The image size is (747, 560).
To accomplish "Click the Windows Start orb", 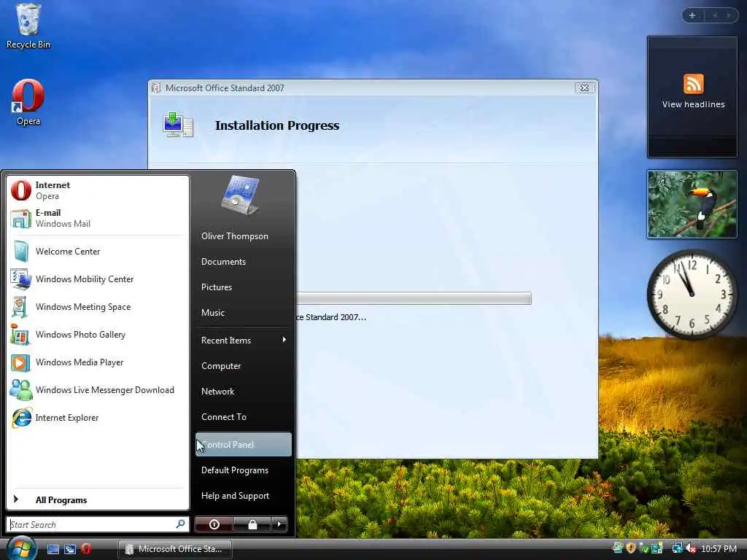I will click(21, 548).
